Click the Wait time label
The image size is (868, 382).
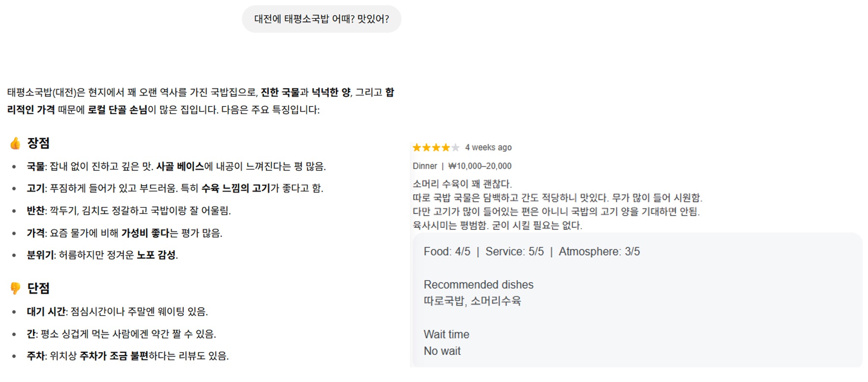446,335
